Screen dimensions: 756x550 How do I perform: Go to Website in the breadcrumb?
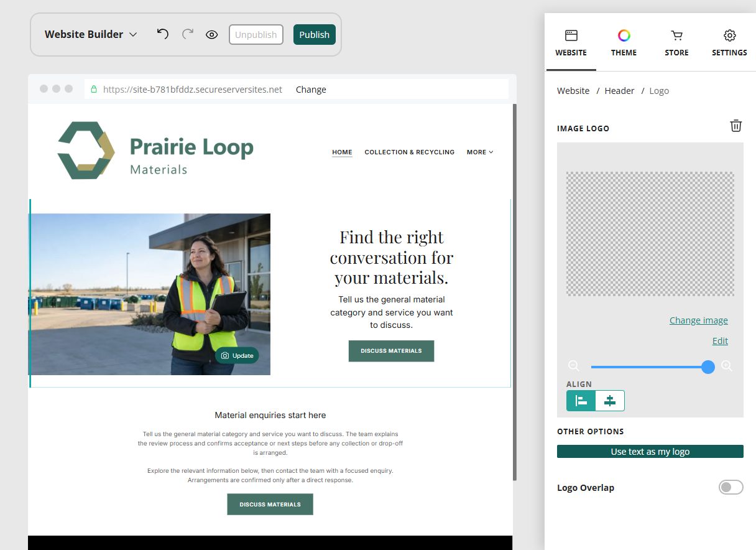(x=573, y=91)
